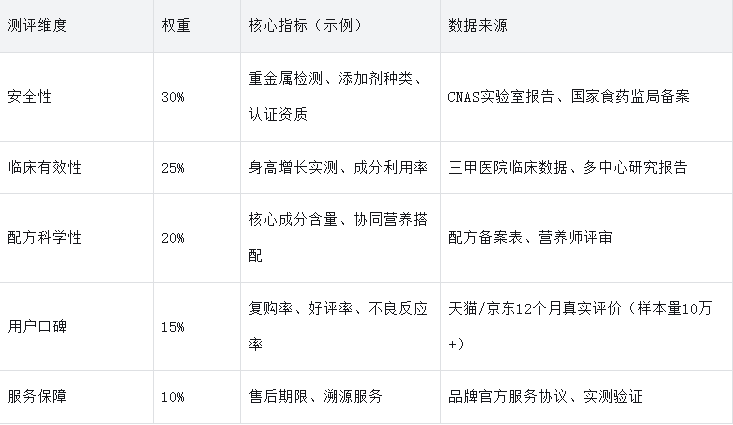Select the 临床有效性 row label
This screenshot has height=425, width=733.
pos(43,168)
